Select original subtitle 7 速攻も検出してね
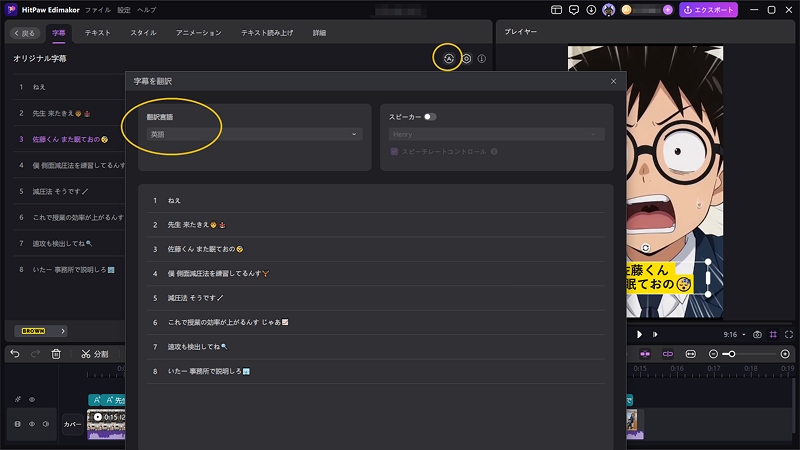Viewport: 800px width, 450px height. (69, 243)
